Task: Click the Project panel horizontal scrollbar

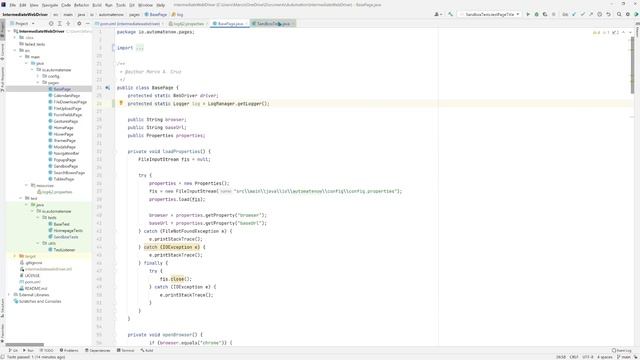Action: [x=24, y=344]
